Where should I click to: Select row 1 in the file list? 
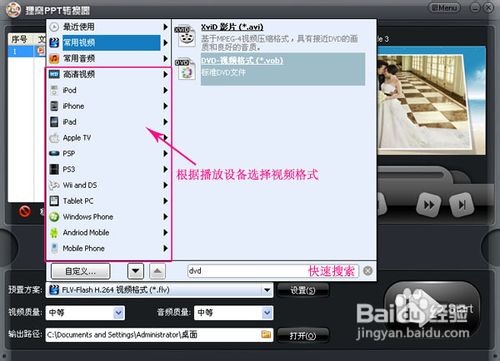pos(27,51)
